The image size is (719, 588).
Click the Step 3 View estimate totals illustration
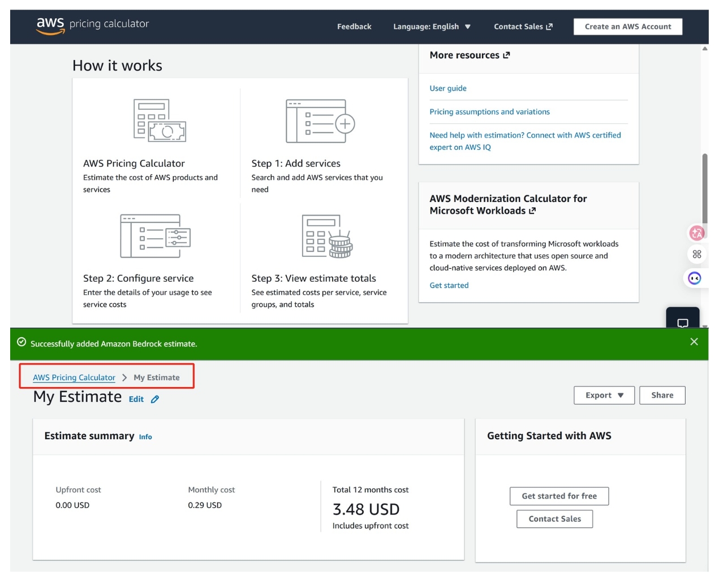click(x=328, y=236)
